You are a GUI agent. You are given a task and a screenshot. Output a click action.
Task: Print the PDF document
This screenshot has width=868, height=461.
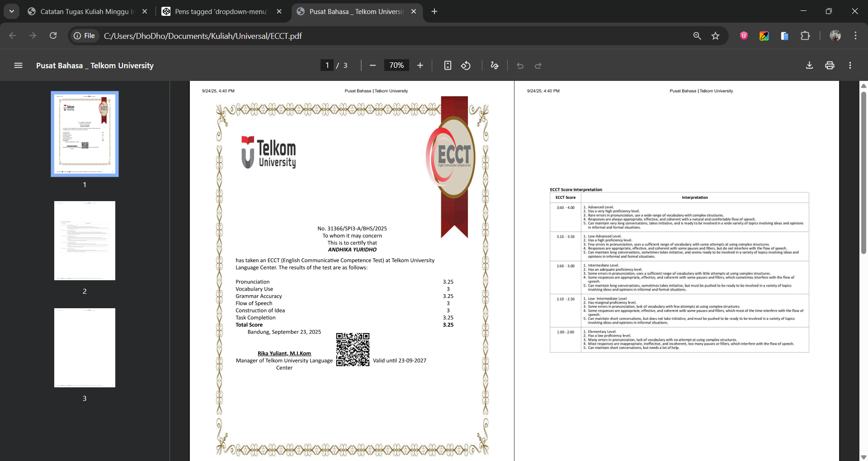(x=830, y=66)
